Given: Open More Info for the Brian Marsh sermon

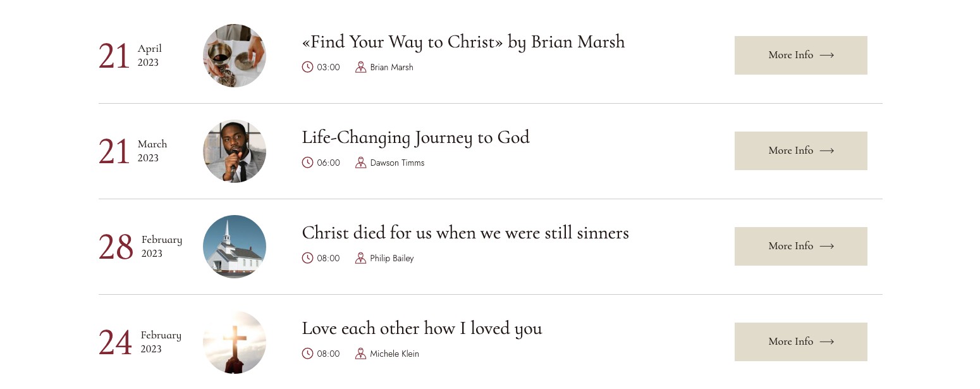Looking at the screenshot, I should click(800, 55).
